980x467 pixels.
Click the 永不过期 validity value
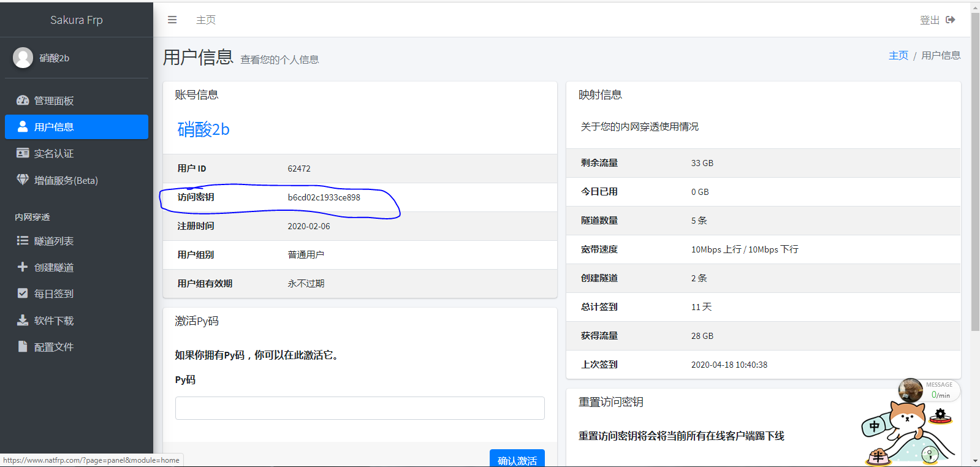tap(306, 284)
